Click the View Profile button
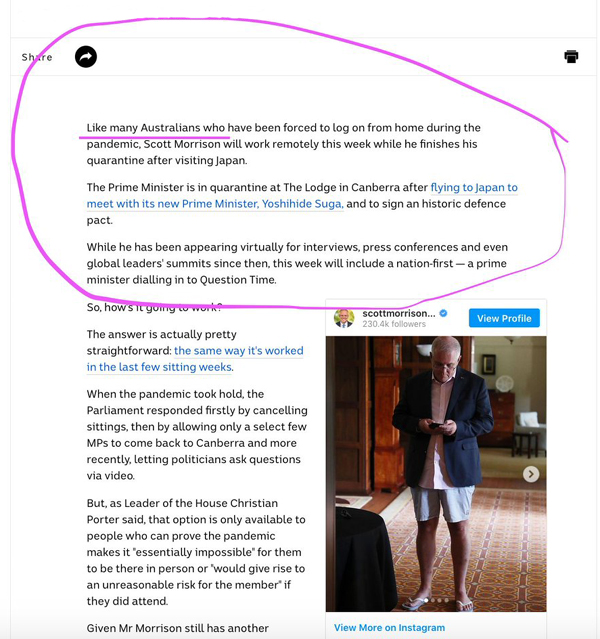Viewport: 600px width, 639px height. point(504,318)
